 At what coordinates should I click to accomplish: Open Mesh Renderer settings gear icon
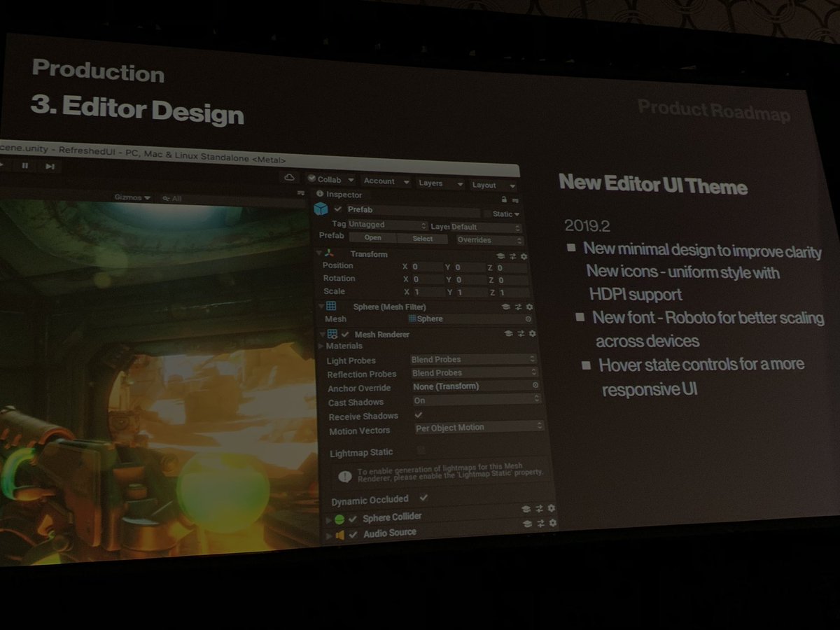coord(532,335)
